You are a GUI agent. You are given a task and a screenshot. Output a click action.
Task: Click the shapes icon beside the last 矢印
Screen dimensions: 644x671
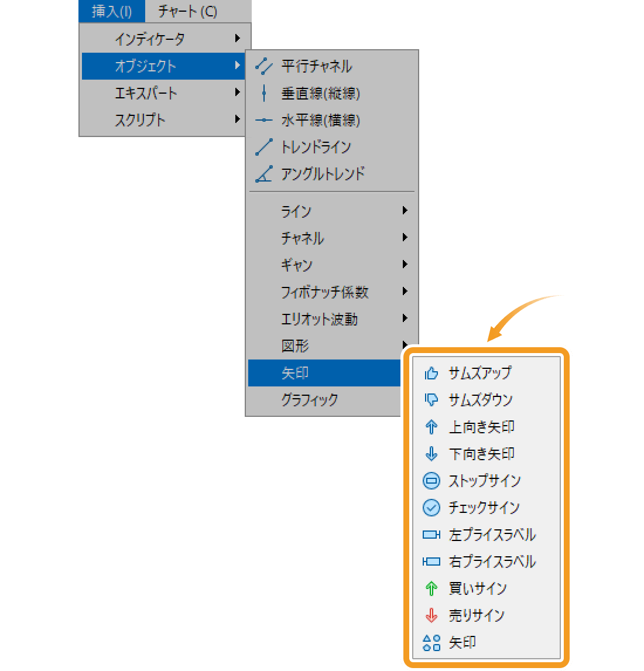(431, 642)
